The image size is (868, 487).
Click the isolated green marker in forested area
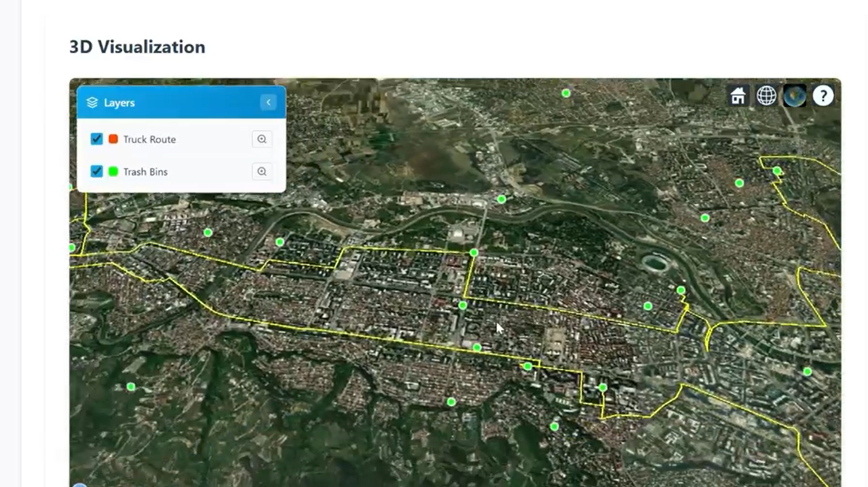click(x=131, y=386)
